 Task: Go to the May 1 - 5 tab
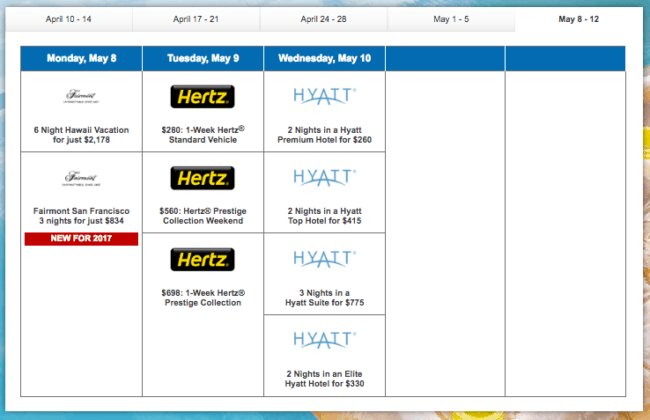(x=451, y=18)
